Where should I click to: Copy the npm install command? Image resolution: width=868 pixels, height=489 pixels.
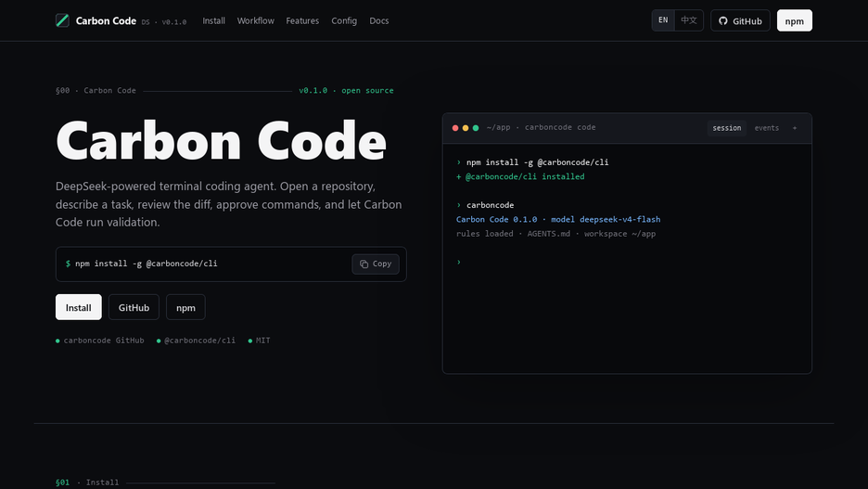point(376,264)
